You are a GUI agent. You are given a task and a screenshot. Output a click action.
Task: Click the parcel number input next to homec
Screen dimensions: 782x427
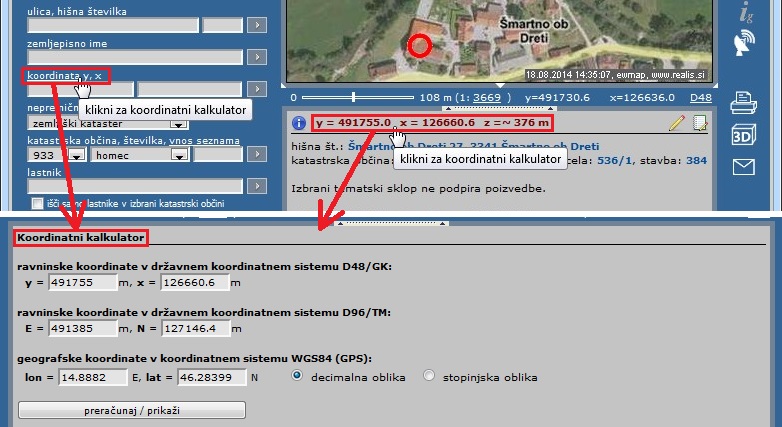(218, 154)
